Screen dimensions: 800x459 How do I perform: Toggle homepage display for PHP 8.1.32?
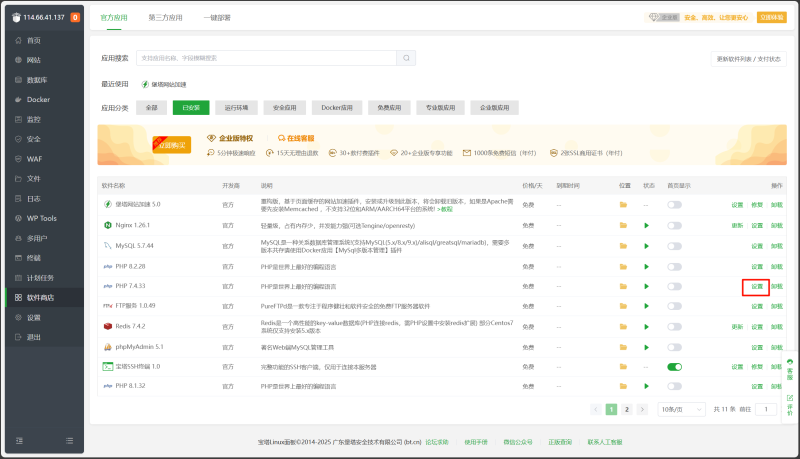point(674,386)
